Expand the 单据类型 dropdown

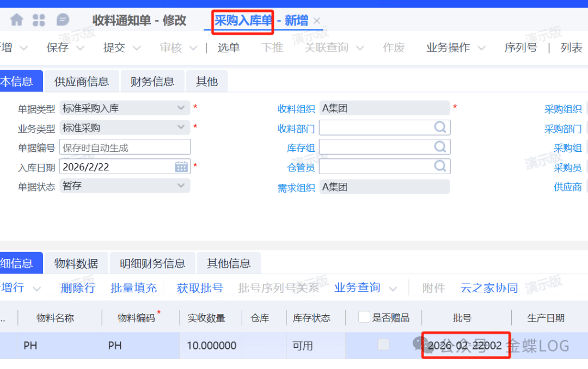[181, 108]
